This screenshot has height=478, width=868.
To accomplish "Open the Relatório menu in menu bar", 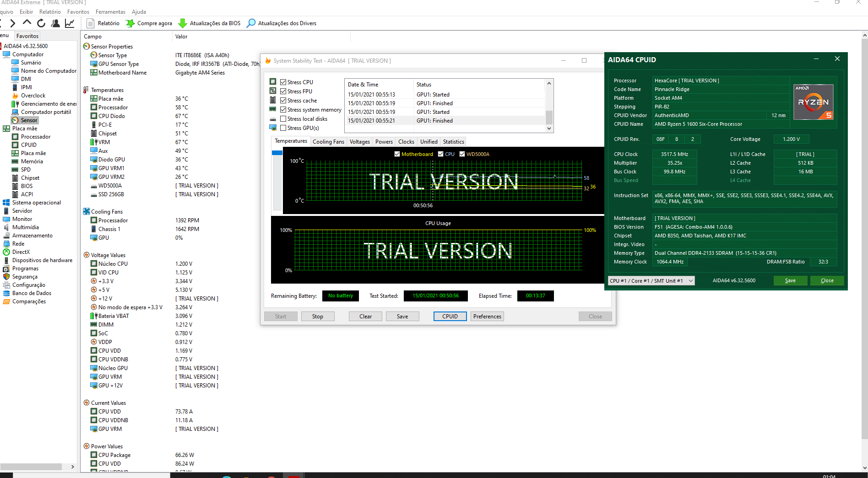I will (50, 12).
